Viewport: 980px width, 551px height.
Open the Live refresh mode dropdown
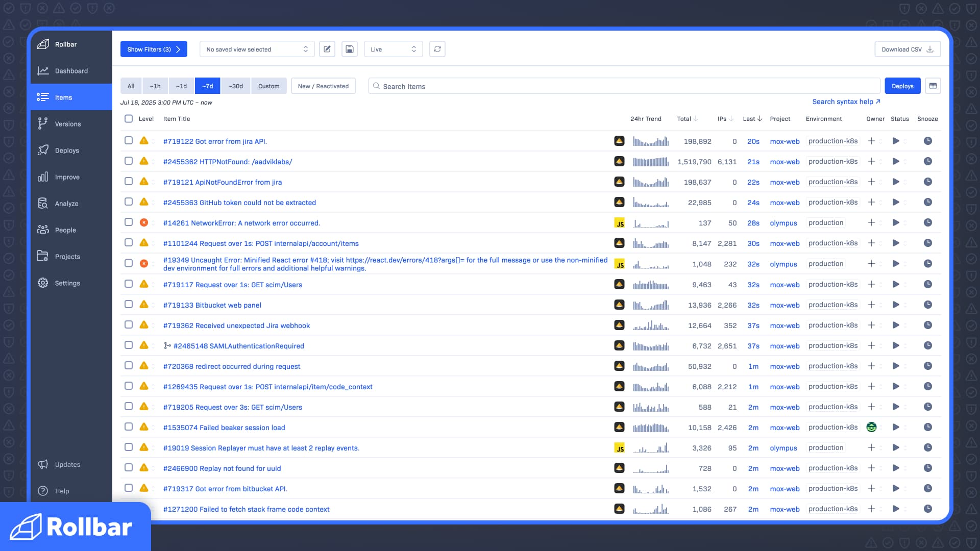[x=393, y=49]
